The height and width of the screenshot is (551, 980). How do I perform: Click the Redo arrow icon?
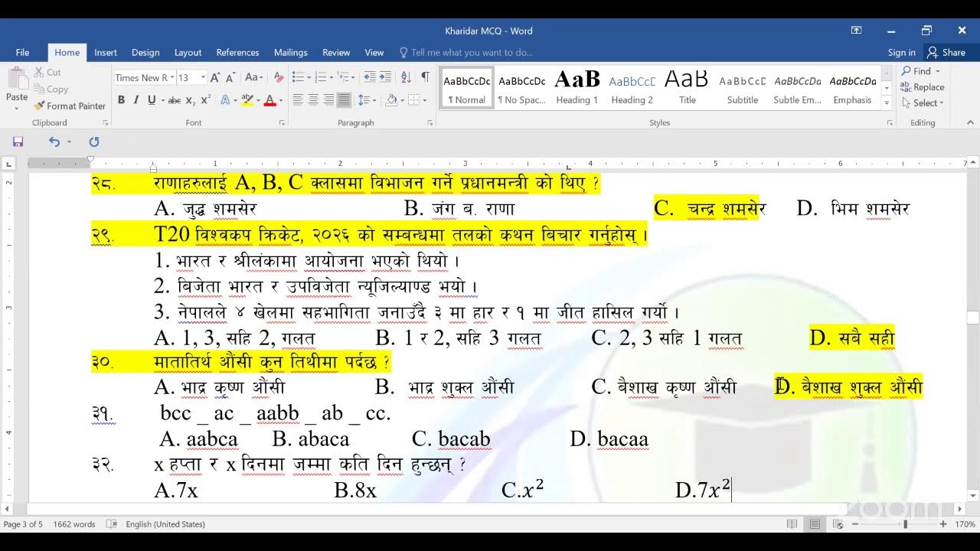[x=94, y=142]
